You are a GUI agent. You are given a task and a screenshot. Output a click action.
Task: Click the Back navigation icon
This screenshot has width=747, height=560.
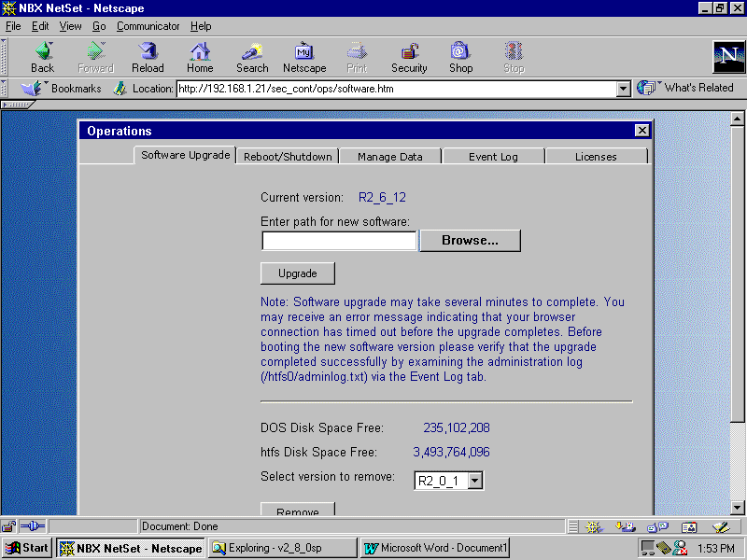pyautogui.click(x=43, y=56)
